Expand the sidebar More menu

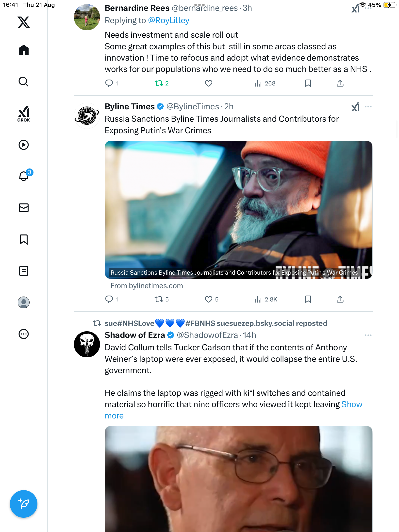click(24, 334)
